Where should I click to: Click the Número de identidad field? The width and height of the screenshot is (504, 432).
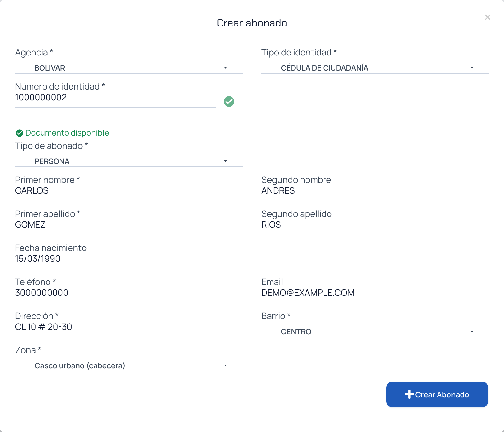116,97
